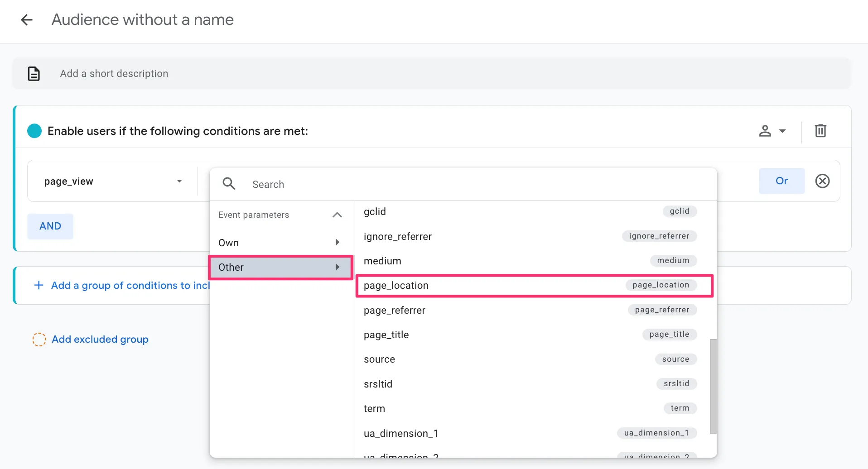The height and width of the screenshot is (469, 868).
Task: Click the back arrow icon
Action: click(x=27, y=20)
